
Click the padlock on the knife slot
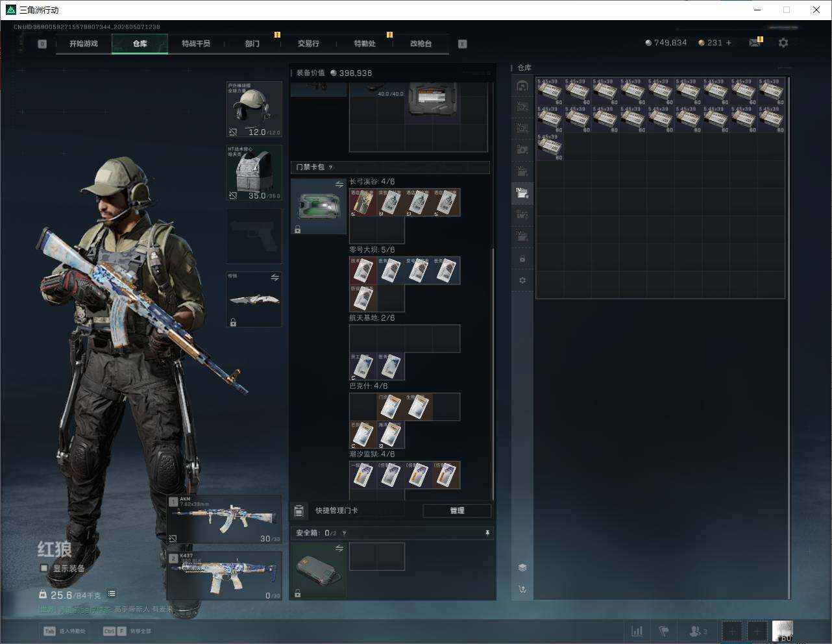point(233,322)
